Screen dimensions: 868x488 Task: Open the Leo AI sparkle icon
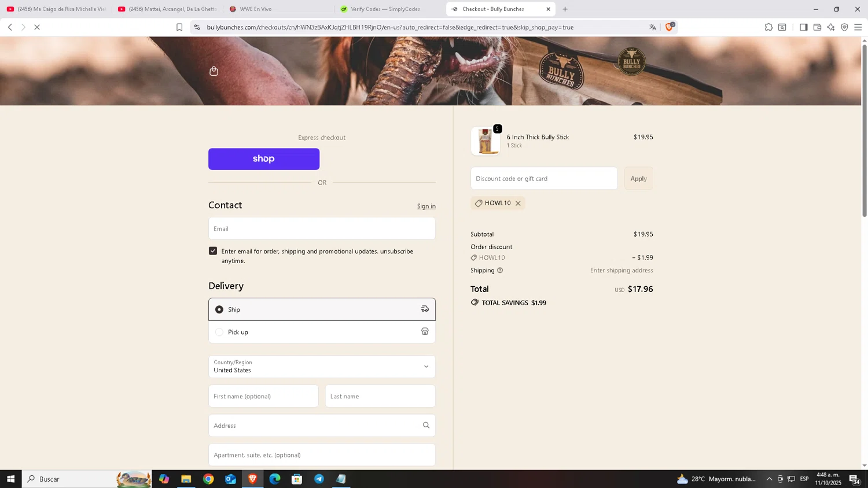point(831,27)
